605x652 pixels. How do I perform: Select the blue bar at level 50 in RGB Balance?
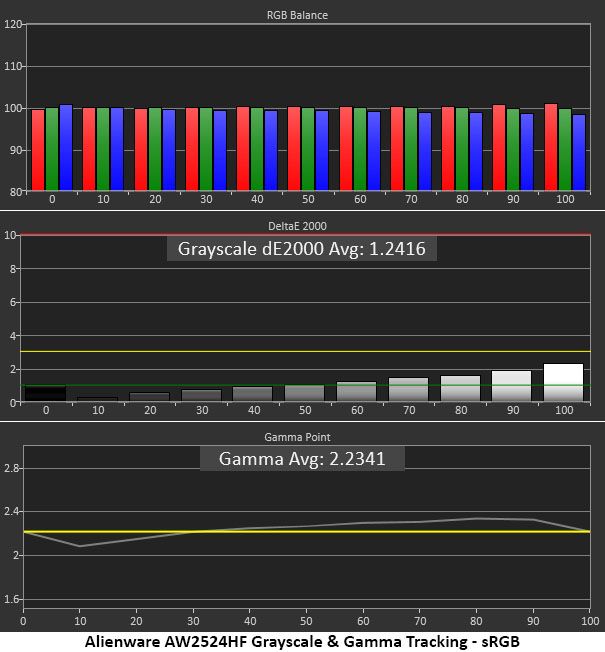[322, 151]
